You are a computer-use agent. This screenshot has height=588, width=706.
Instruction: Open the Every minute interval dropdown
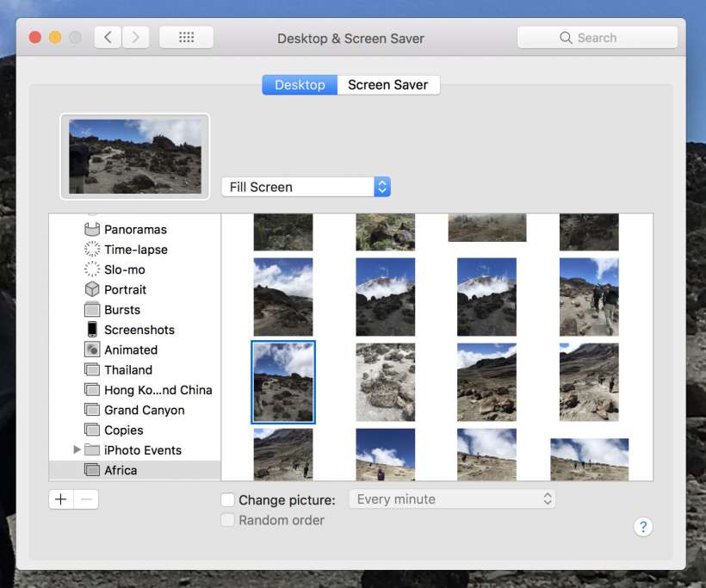click(x=452, y=498)
